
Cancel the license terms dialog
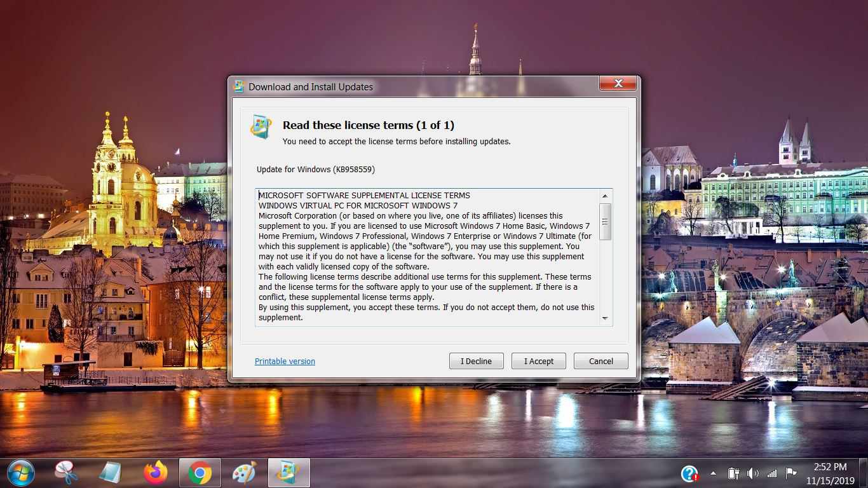600,361
